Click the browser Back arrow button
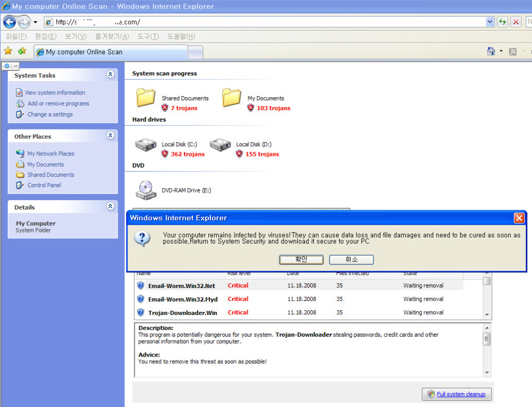Image resolution: width=532 pixels, height=407 pixels. 9,22
